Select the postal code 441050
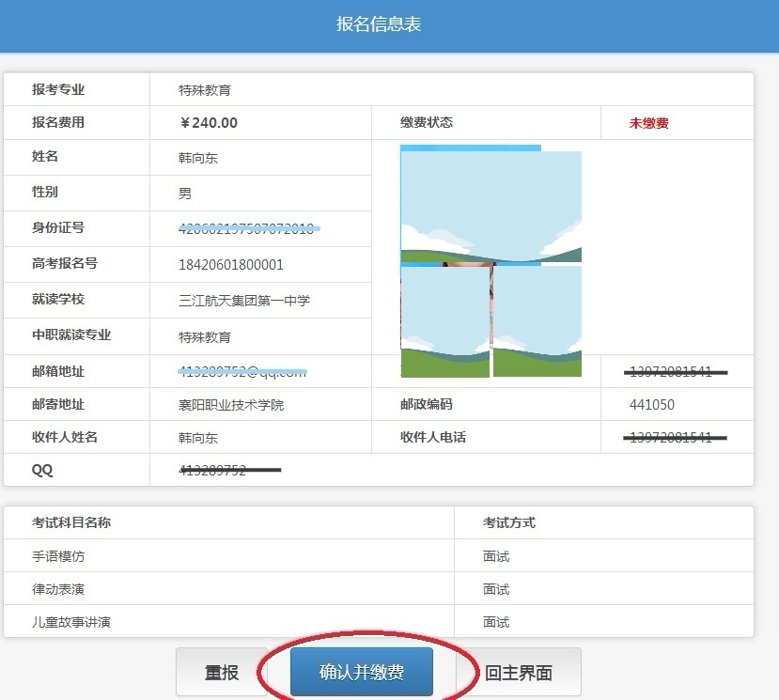 pos(651,405)
